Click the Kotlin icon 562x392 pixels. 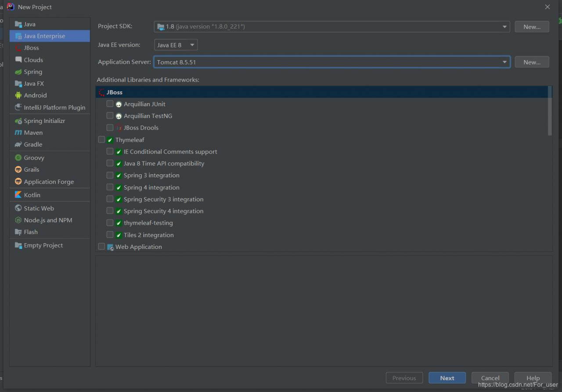point(18,195)
